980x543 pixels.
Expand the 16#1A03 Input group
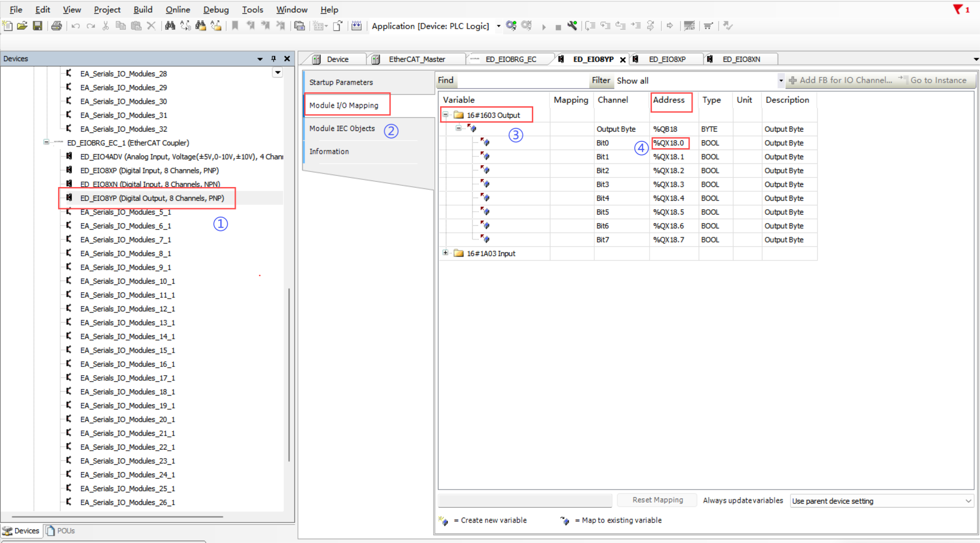pyautogui.click(x=445, y=253)
